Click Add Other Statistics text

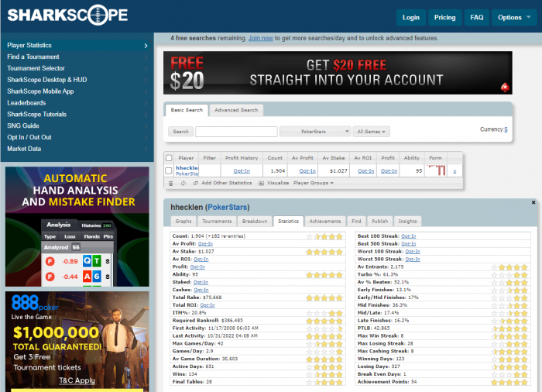[227, 183]
